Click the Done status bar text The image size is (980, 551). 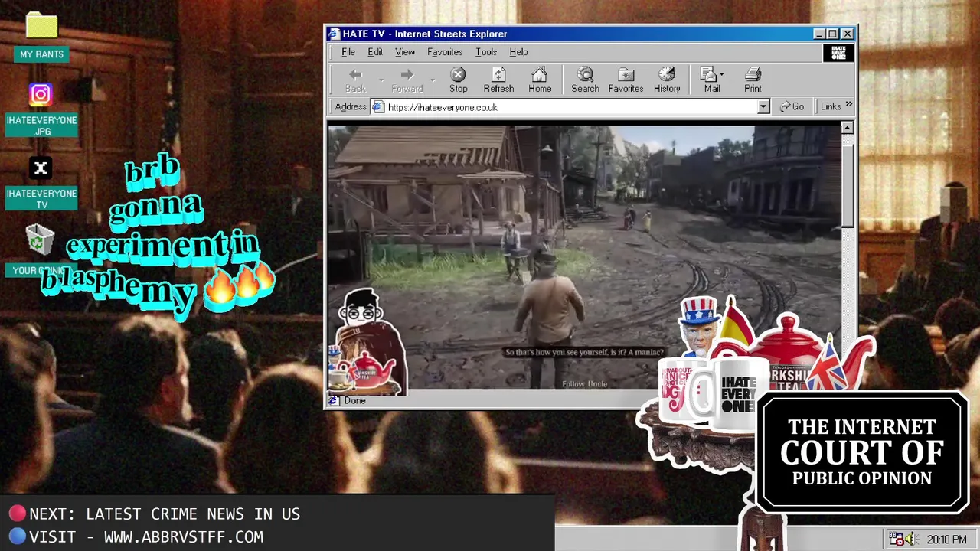pyautogui.click(x=354, y=401)
